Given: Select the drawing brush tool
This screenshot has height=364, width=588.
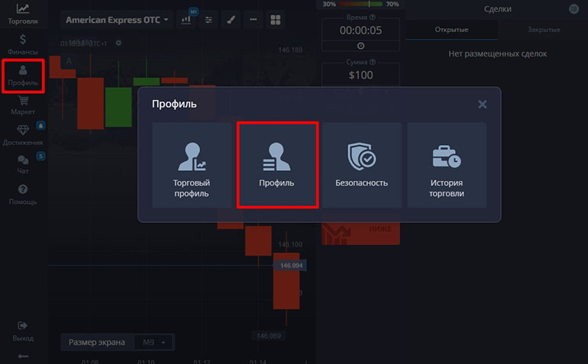Looking at the screenshot, I should [x=231, y=20].
